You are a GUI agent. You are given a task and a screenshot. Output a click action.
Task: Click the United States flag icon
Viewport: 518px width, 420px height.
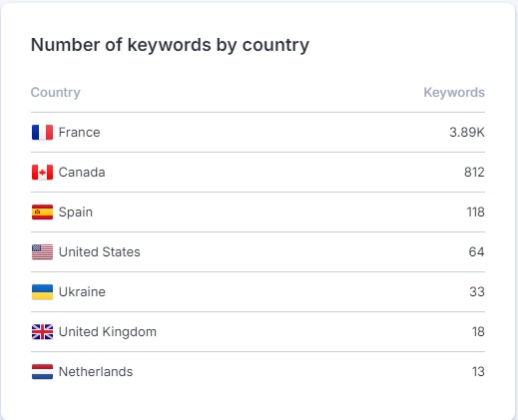pos(42,252)
